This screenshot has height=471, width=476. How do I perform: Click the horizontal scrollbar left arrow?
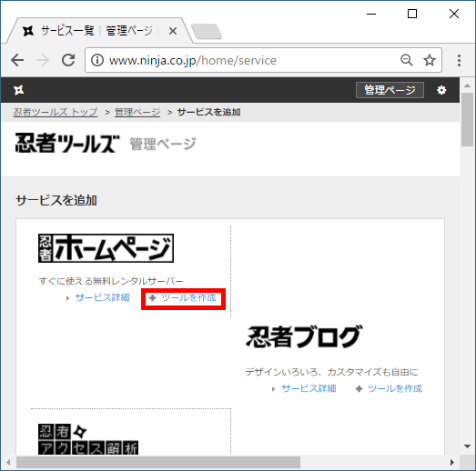(8, 463)
